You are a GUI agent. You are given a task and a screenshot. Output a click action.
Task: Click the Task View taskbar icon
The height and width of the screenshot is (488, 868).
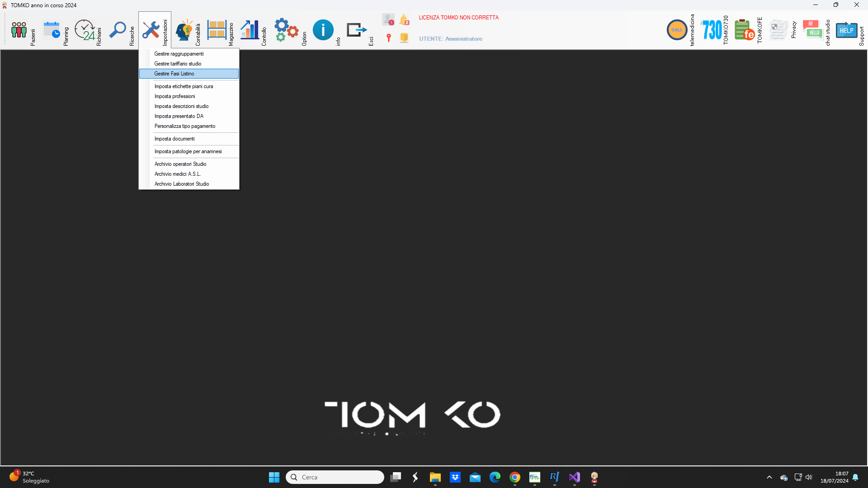coord(396,477)
